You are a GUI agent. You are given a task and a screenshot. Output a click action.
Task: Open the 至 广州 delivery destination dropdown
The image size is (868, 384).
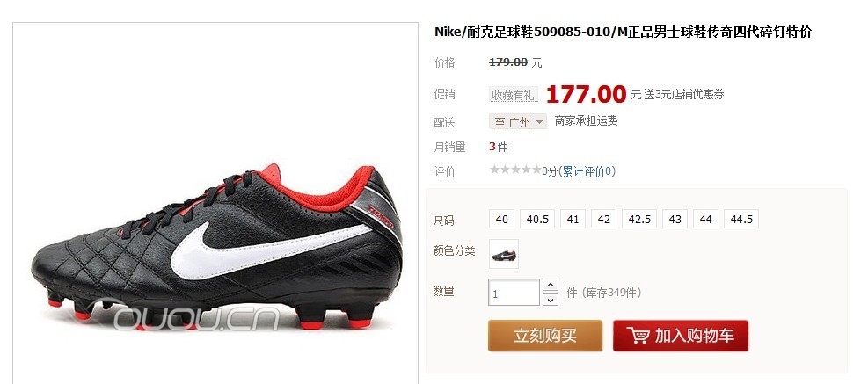point(518,122)
